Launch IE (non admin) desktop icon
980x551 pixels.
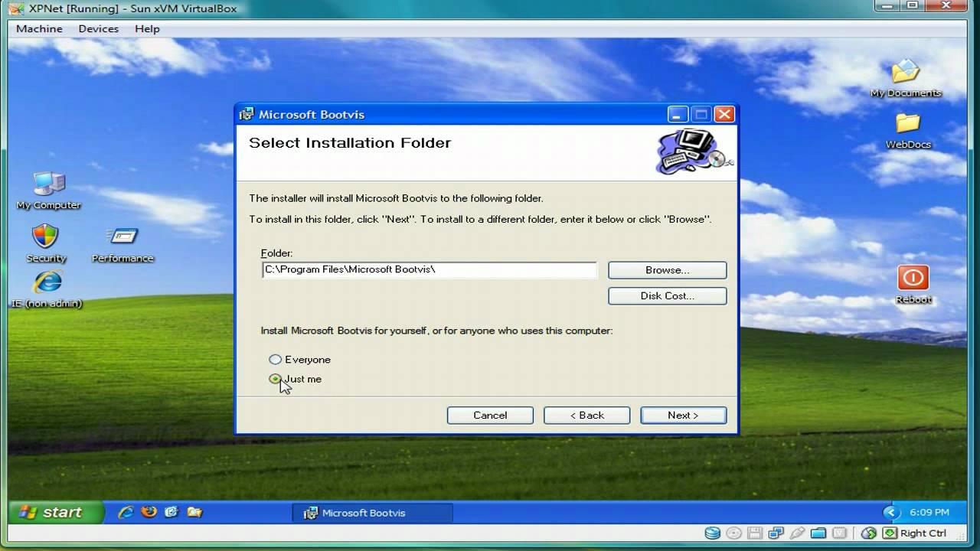click(x=47, y=282)
